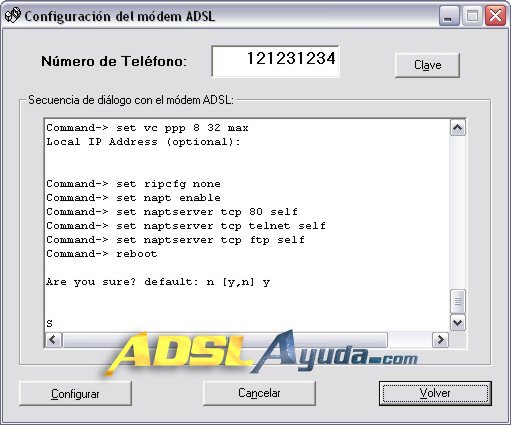Screen dimensions: 511x425
Task: Focus the Número de Teléfono input field
Action: click(x=276, y=61)
